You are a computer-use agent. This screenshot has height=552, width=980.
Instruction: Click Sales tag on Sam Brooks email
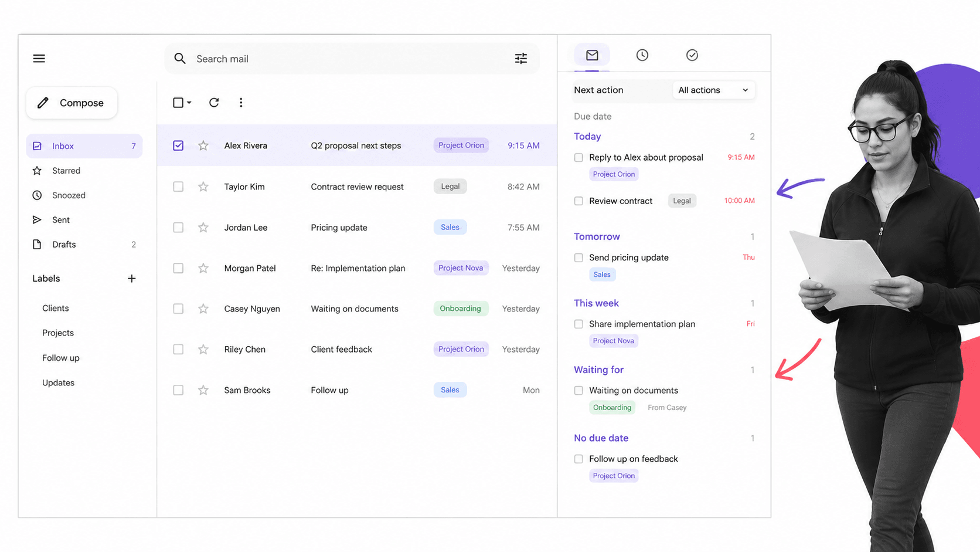[x=450, y=390]
